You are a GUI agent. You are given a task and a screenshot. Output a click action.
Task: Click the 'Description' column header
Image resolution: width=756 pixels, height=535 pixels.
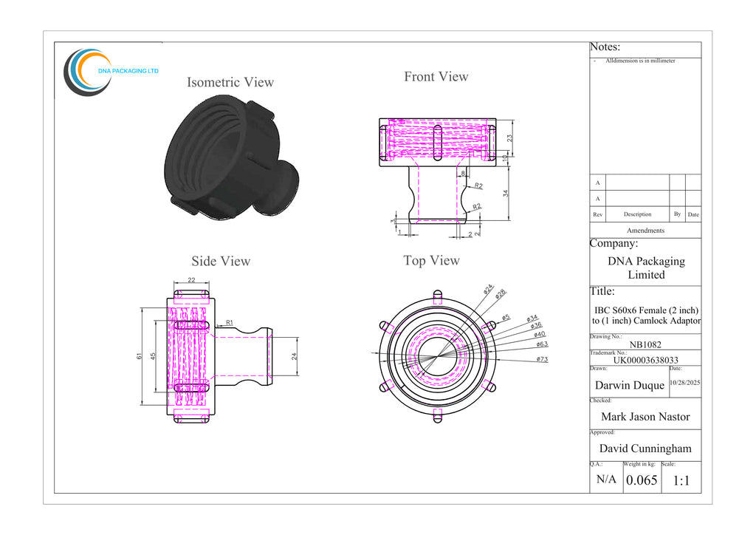[x=637, y=214]
